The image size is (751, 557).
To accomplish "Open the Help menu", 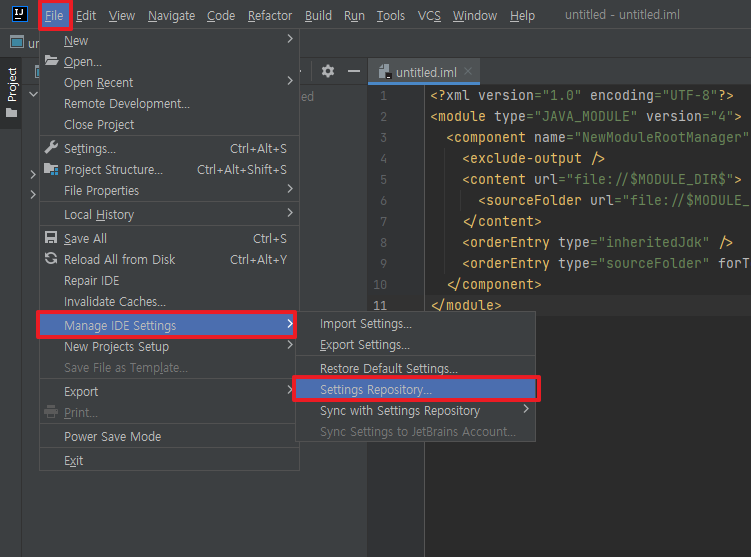I will point(522,16).
